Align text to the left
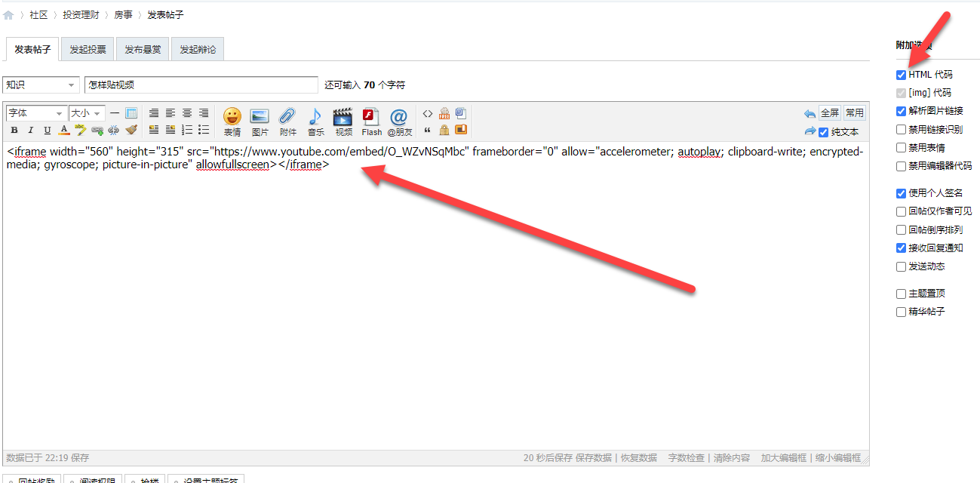Viewport: 980px width, 483px height. coord(171,113)
